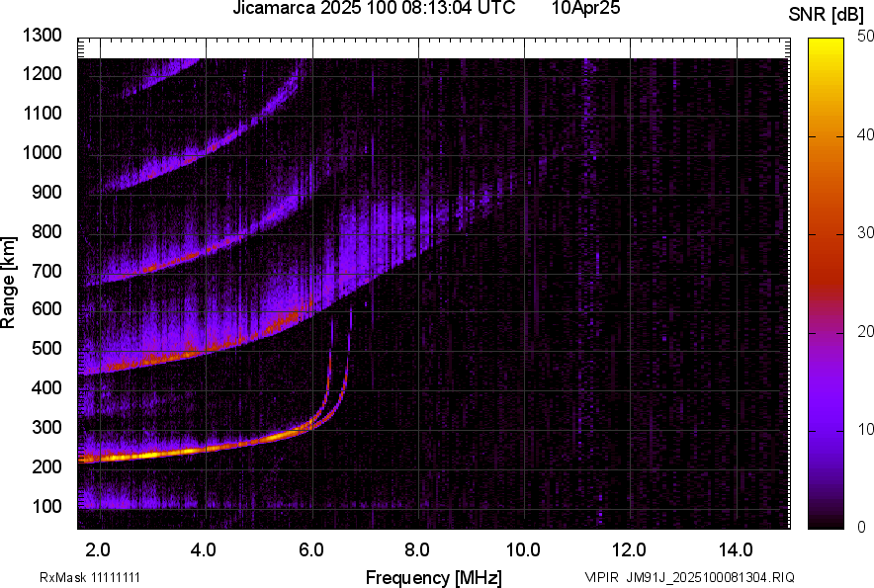Click the colorbar tick label 50
874x588 pixels.
pyautogui.click(x=865, y=37)
